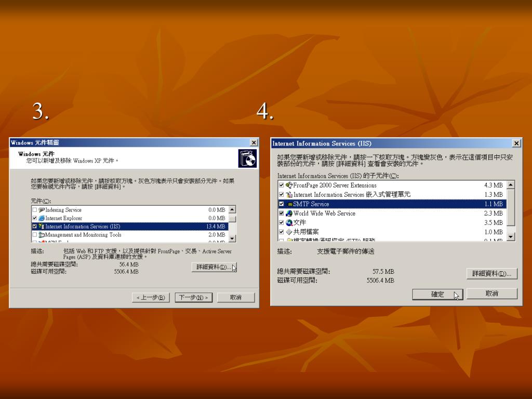Click 下一步 next button

coord(193,298)
